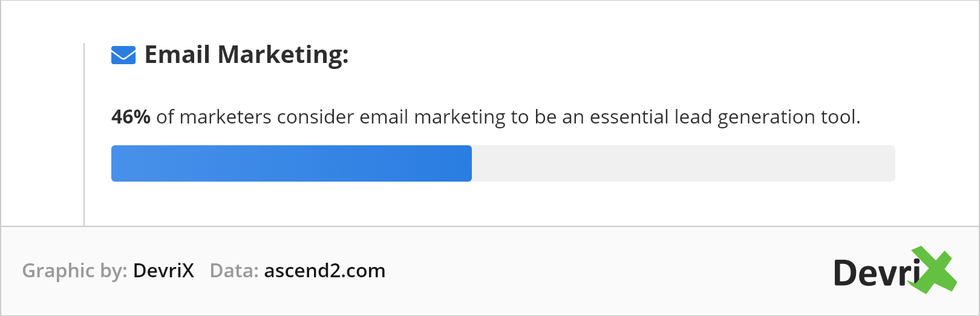Image resolution: width=980 pixels, height=316 pixels.
Task: Click the word 'Email' in the heading
Action: click(177, 54)
